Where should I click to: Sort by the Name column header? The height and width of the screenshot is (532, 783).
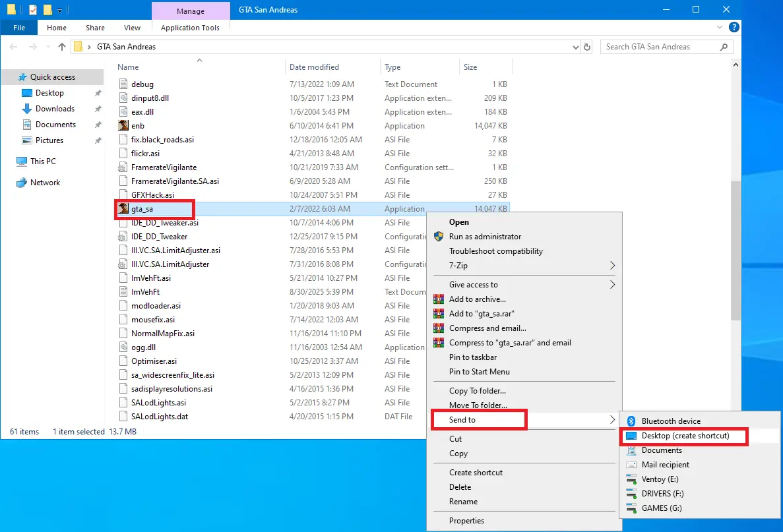click(200, 67)
